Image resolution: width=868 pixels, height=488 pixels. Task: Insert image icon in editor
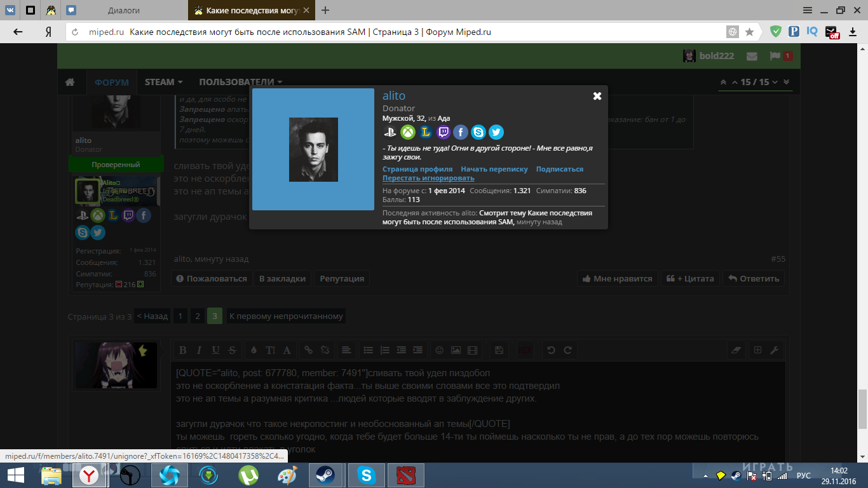(456, 350)
